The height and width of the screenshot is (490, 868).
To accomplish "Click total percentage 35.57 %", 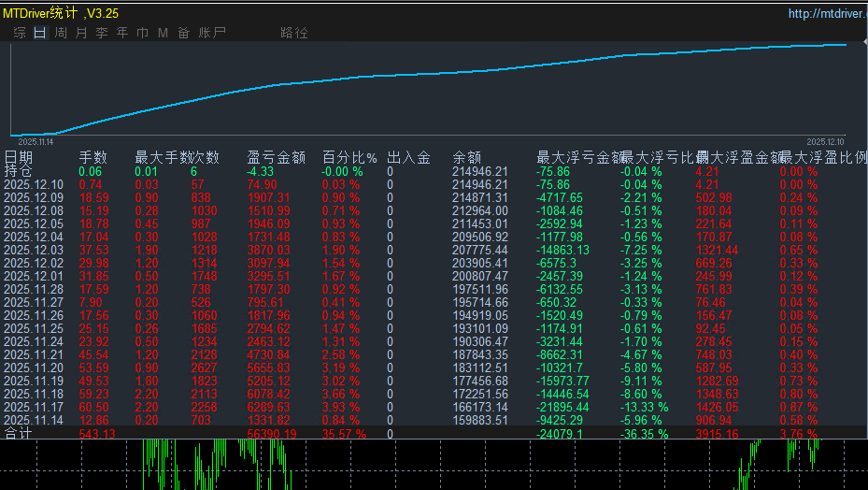I will [344, 434].
